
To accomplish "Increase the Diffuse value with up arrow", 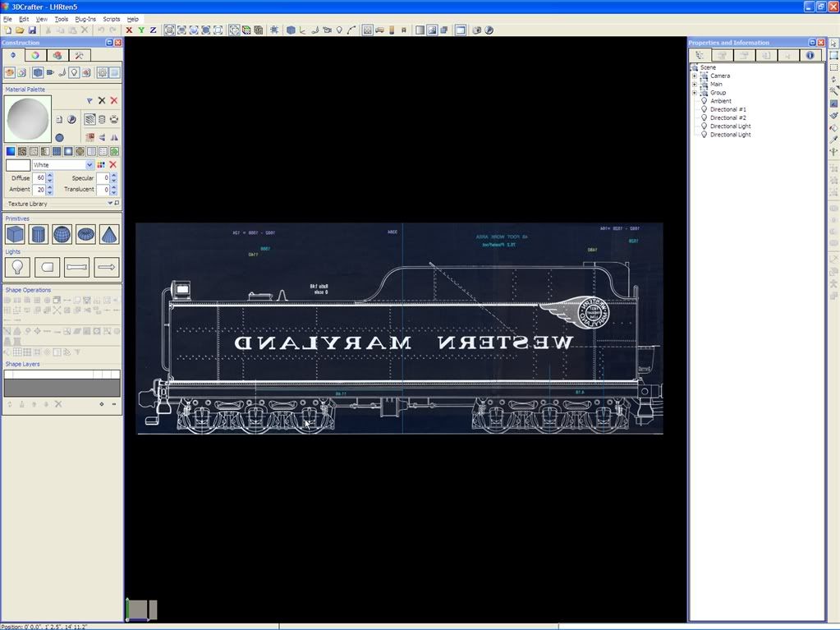I will click(50, 175).
